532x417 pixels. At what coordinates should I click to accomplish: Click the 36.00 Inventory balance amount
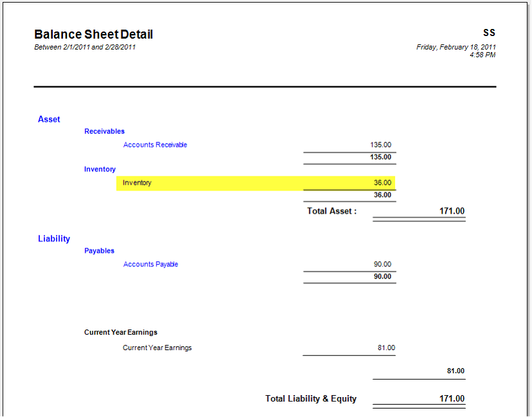coord(385,183)
